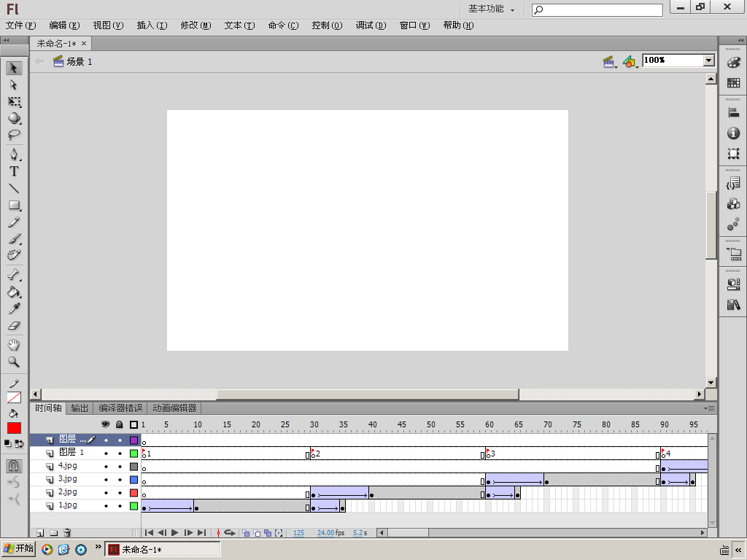Select the 3D Rotation tool
The height and width of the screenshot is (560, 747).
click(14, 118)
